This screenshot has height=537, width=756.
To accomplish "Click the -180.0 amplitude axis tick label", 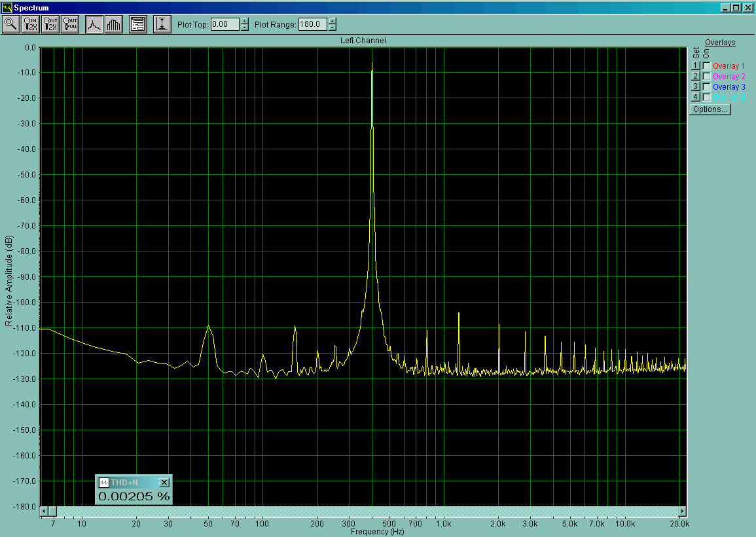I will click(25, 507).
